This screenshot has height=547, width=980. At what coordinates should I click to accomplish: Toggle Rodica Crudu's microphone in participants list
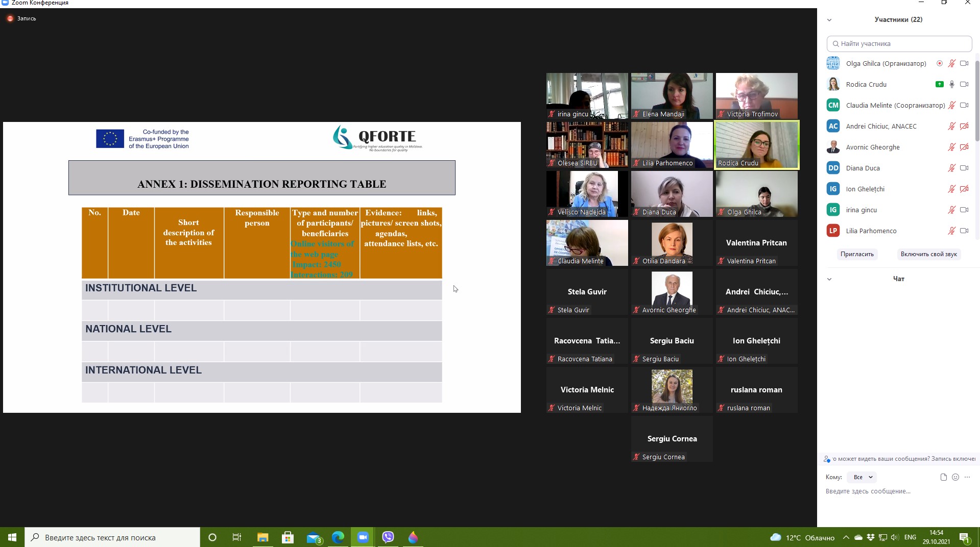click(x=951, y=84)
